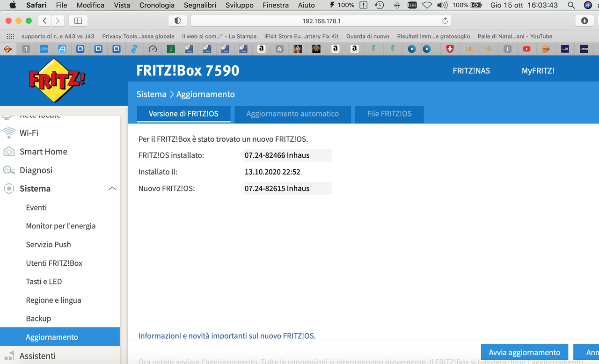The image size is (599, 364).
Task: Click the address bar showing 192.168.178.1
Action: (x=321, y=21)
